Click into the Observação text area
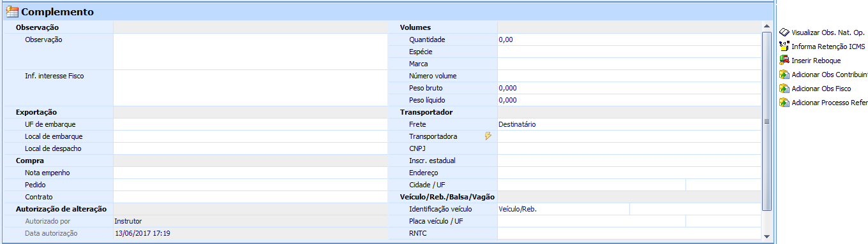 (250, 52)
